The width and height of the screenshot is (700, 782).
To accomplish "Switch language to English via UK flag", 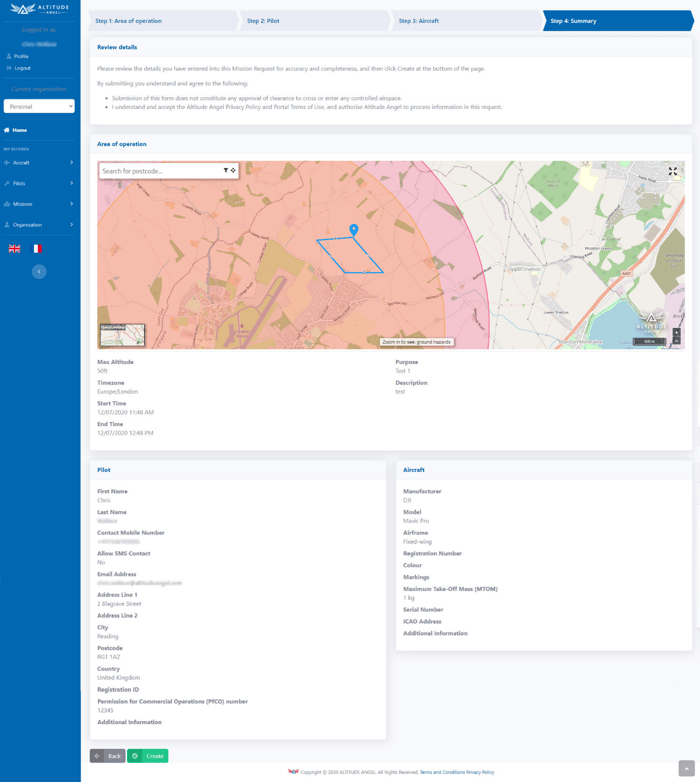I will tap(14, 248).
